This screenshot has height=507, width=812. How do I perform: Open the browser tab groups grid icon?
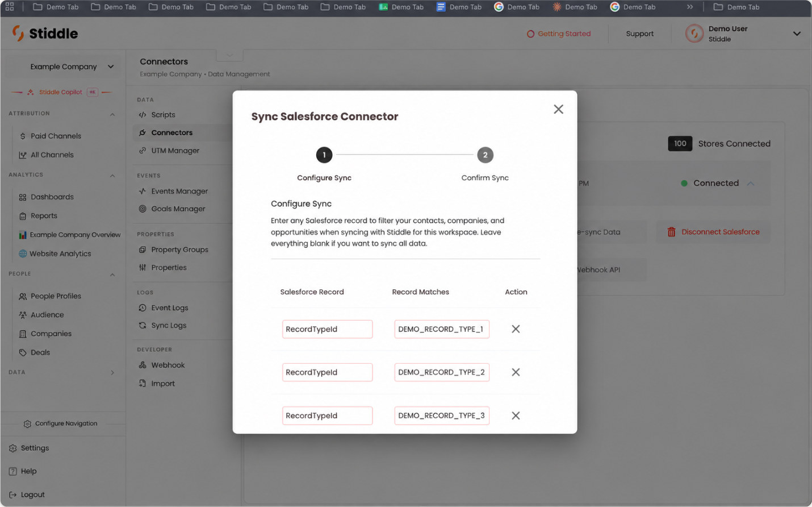click(10, 7)
